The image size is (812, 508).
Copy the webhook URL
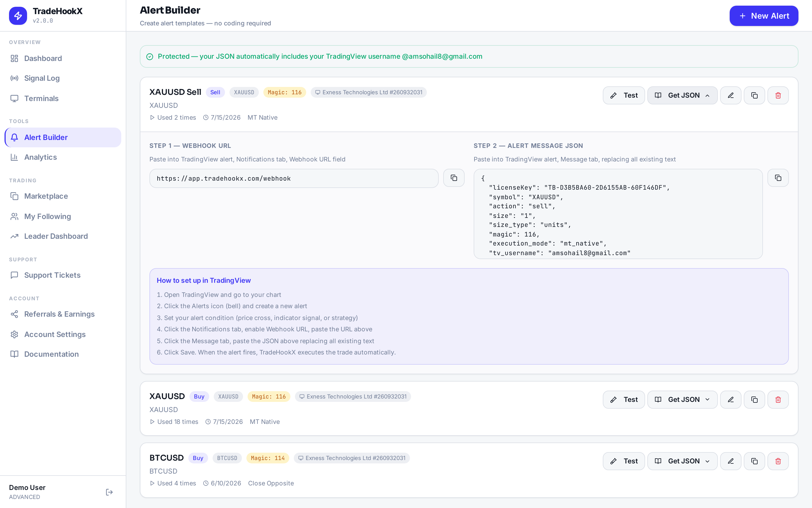[454, 178]
